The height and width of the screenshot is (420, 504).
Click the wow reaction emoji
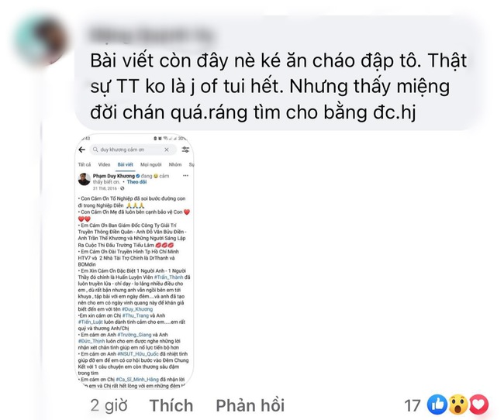click(x=458, y=405)
